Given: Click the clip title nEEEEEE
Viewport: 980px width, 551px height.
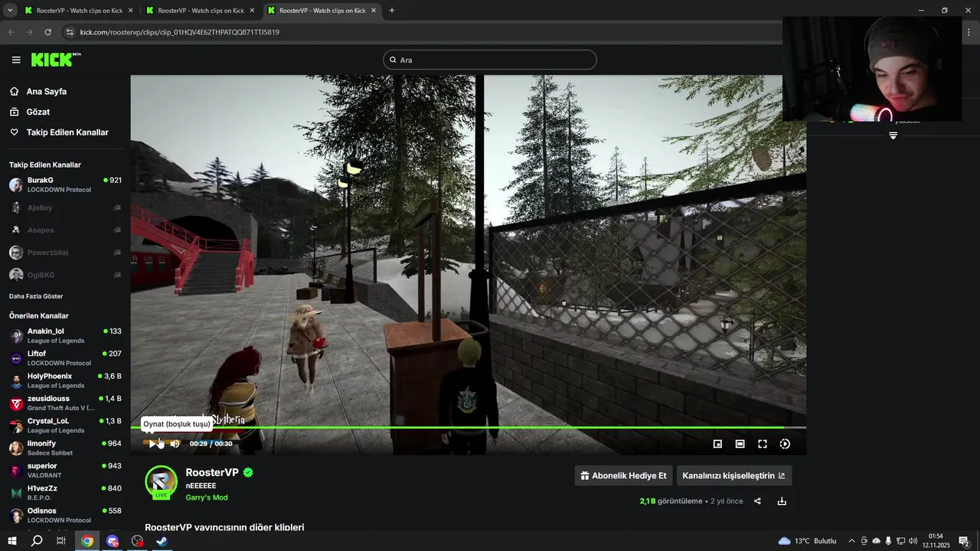Looking at the screenshot, I should point(201,486).
